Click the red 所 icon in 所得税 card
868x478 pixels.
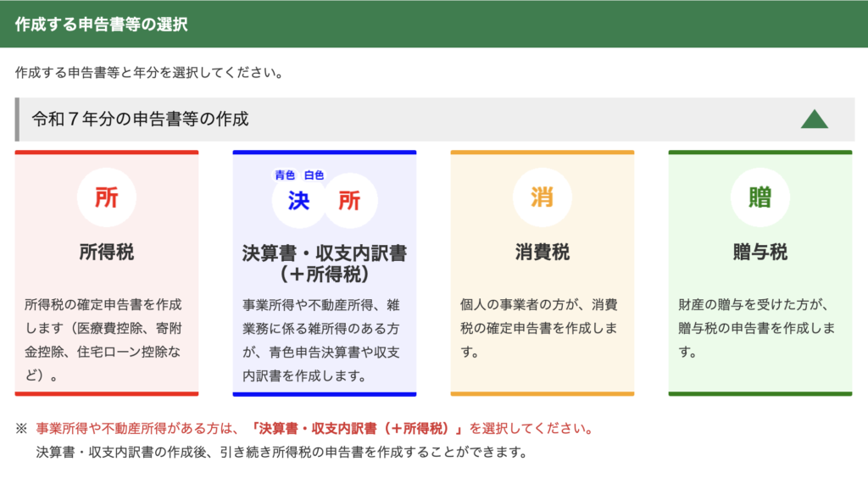(106, 198)
